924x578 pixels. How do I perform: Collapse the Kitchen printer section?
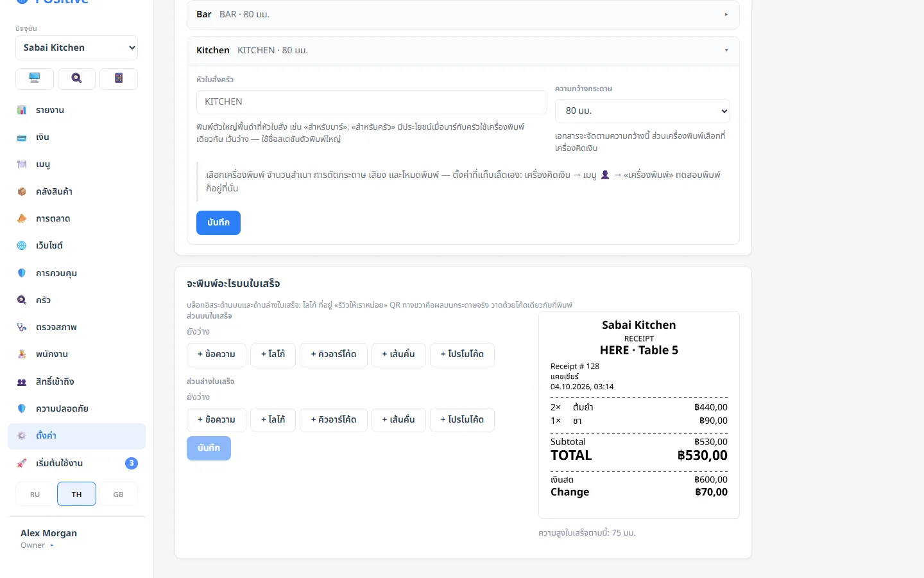[463, 50]
